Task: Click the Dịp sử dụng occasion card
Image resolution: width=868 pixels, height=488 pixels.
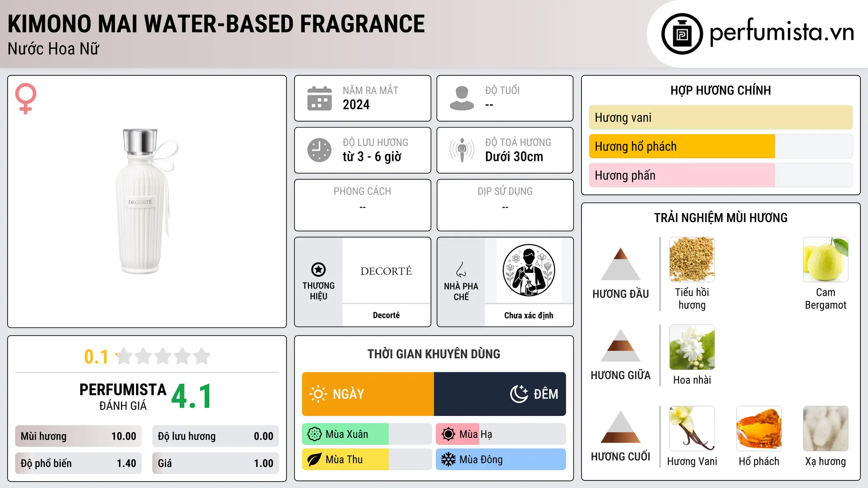Action: (x=505, y=205)
